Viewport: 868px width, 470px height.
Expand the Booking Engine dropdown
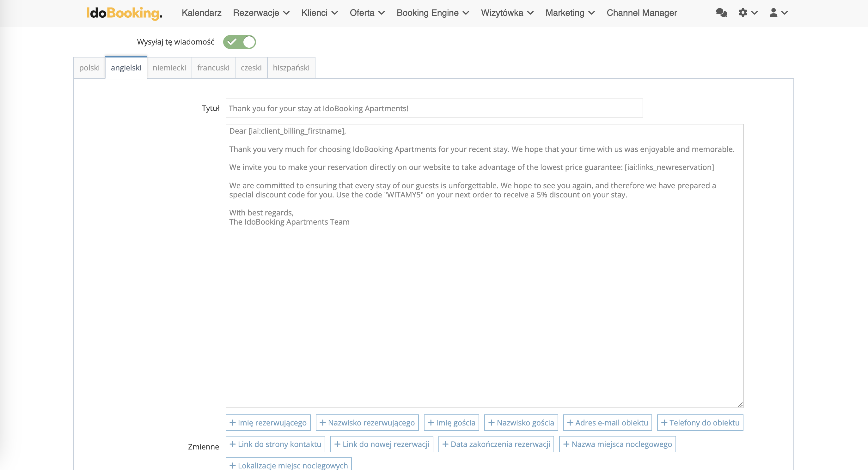tap(433, 13)
